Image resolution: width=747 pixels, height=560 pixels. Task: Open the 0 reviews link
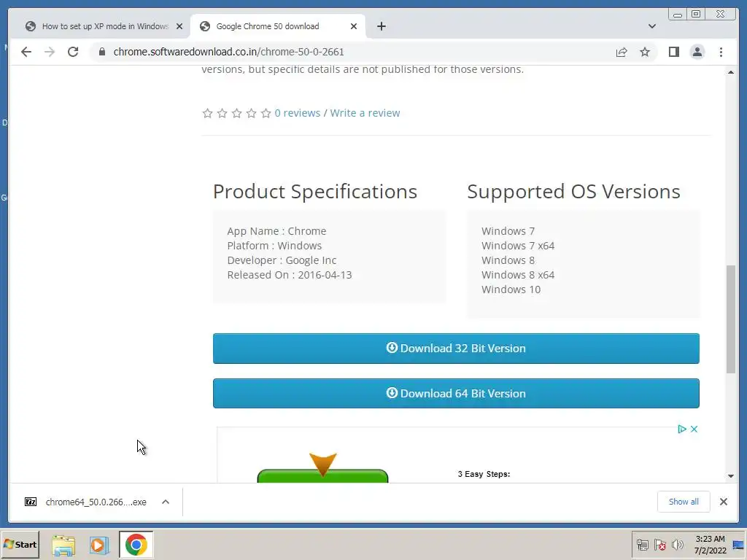(298, 113)
